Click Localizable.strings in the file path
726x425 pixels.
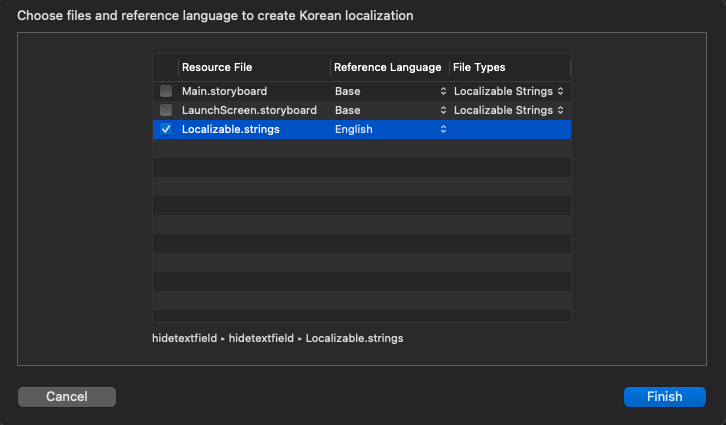[354, 338]
